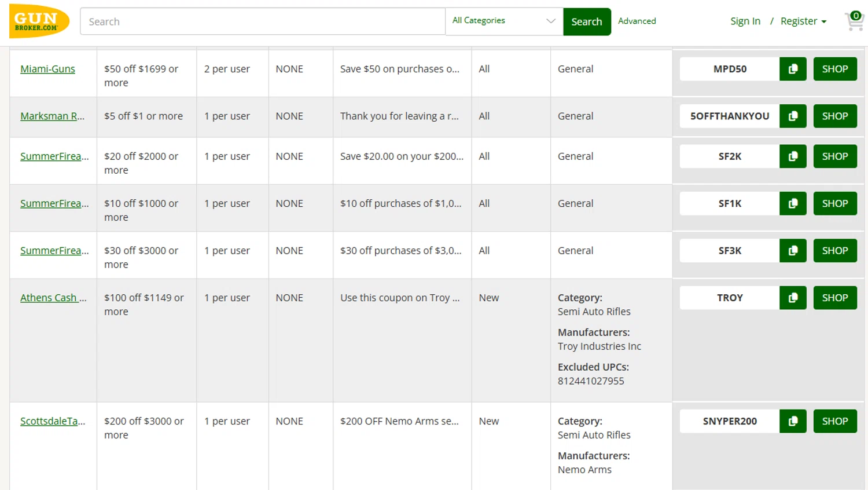Open the Register dropdown menu

point(803,21)
